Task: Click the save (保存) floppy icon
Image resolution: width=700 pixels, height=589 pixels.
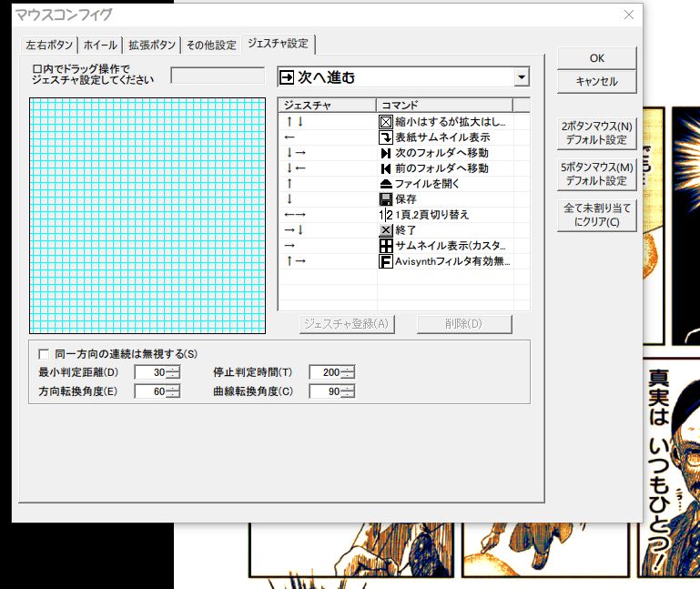Action: [x=386, y=199]
